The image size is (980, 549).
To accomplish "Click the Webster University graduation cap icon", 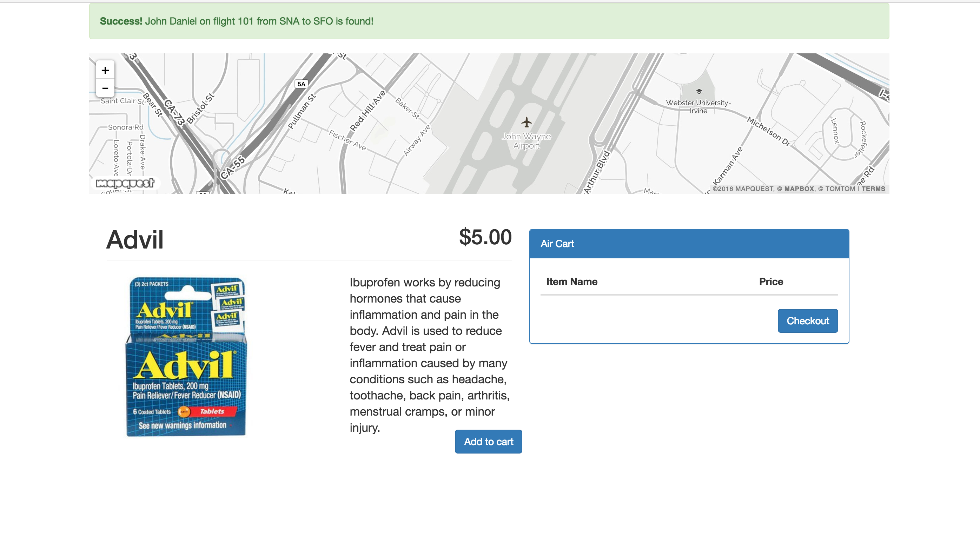I will tap(699, 91).
